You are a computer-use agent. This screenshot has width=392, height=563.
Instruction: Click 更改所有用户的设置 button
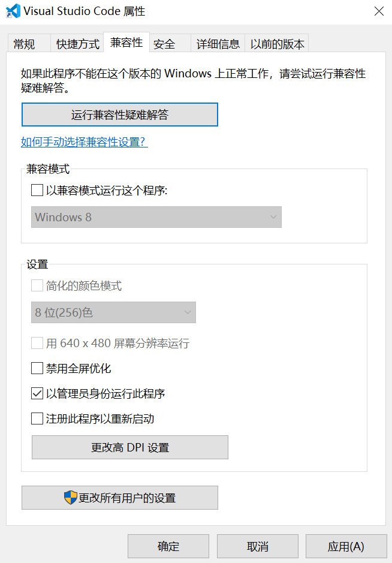[x=119, y=498]
